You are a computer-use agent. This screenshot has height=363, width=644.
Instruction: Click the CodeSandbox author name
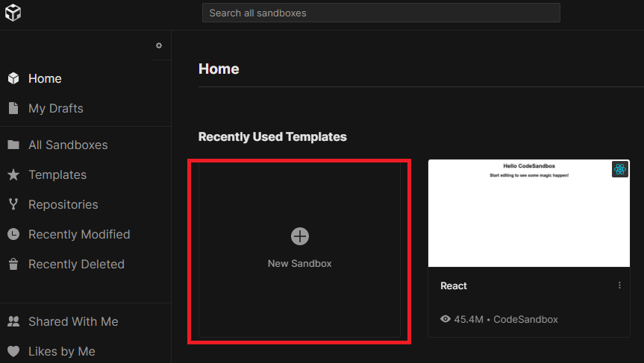pyautogui.click(x=525, y=319)
